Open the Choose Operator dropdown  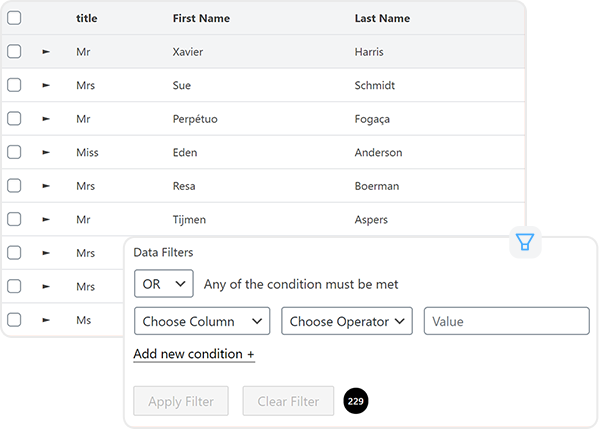coord(346,321)
